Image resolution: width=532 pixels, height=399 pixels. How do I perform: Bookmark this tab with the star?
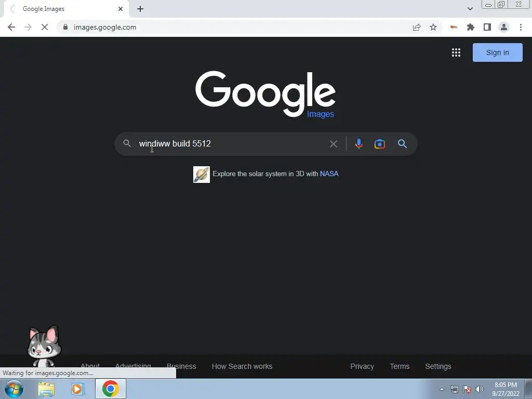point(433,27)
